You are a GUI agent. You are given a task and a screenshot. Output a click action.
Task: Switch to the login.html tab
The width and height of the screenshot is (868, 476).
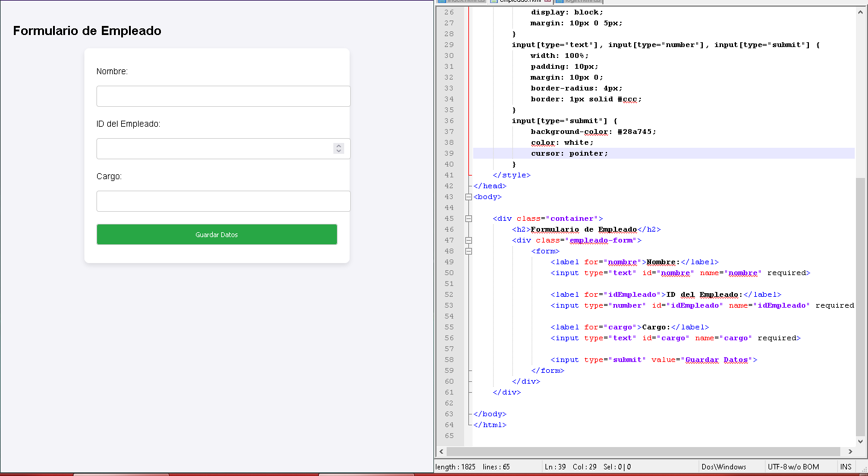577,1
